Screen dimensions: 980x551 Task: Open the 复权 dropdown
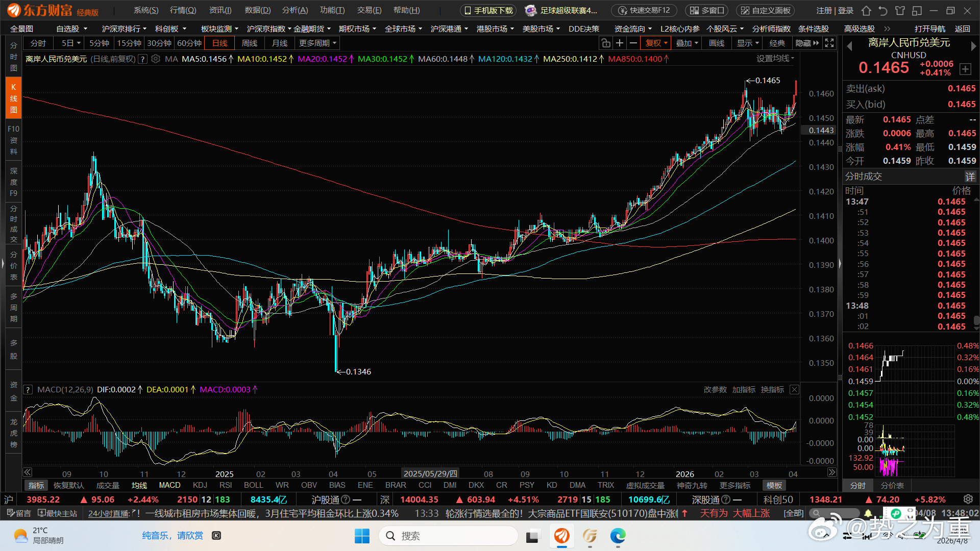coord(656,43)
